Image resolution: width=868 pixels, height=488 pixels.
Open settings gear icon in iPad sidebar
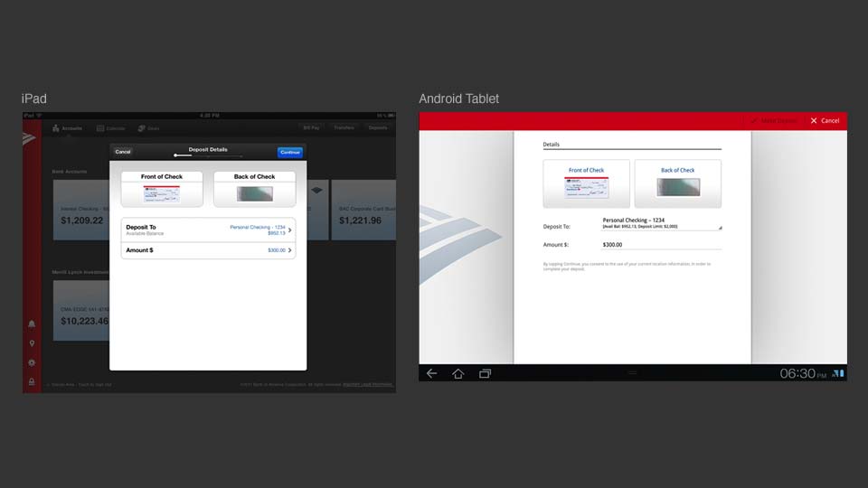point(32,363)
